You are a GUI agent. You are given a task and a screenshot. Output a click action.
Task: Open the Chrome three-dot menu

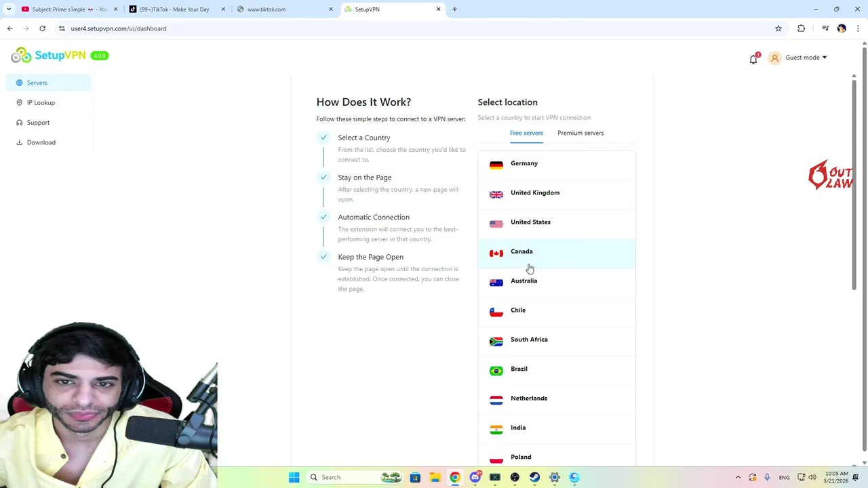[x=859, y=28]
